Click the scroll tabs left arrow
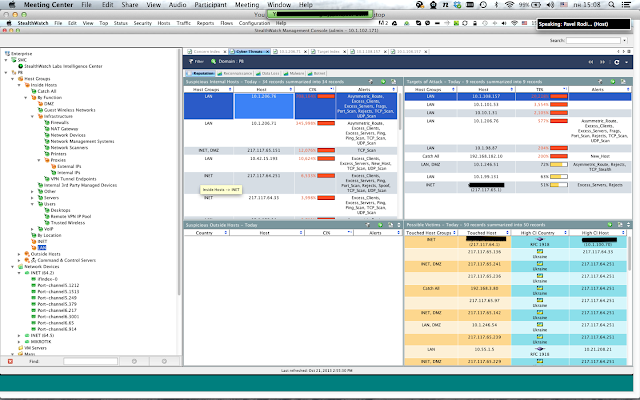Screen dimensions: 640x400 618,51
